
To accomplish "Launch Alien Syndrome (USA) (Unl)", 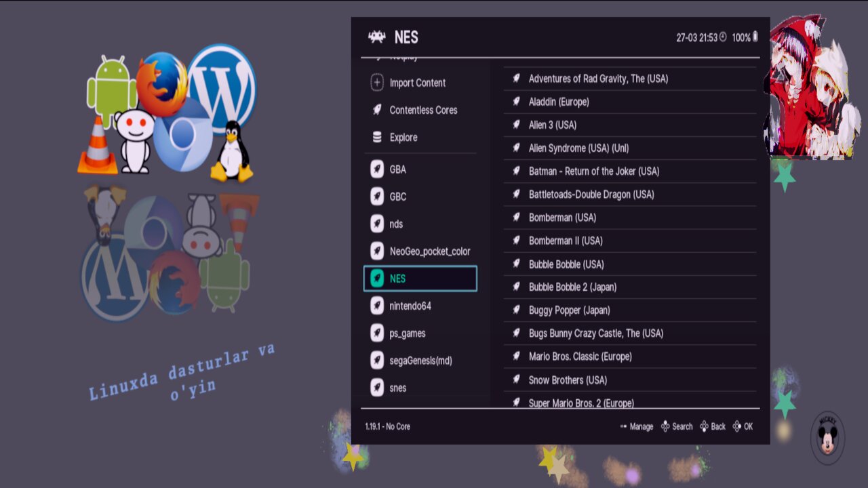I will coord(629,148).
